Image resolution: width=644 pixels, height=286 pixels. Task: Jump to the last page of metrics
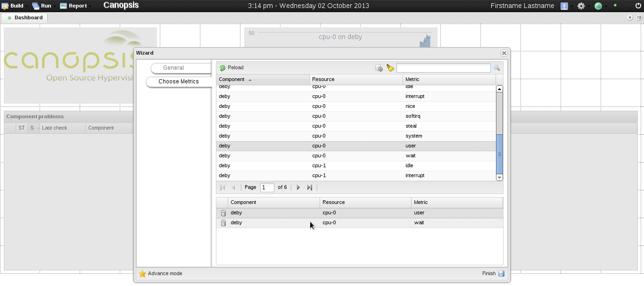click(x=309, y=188)
